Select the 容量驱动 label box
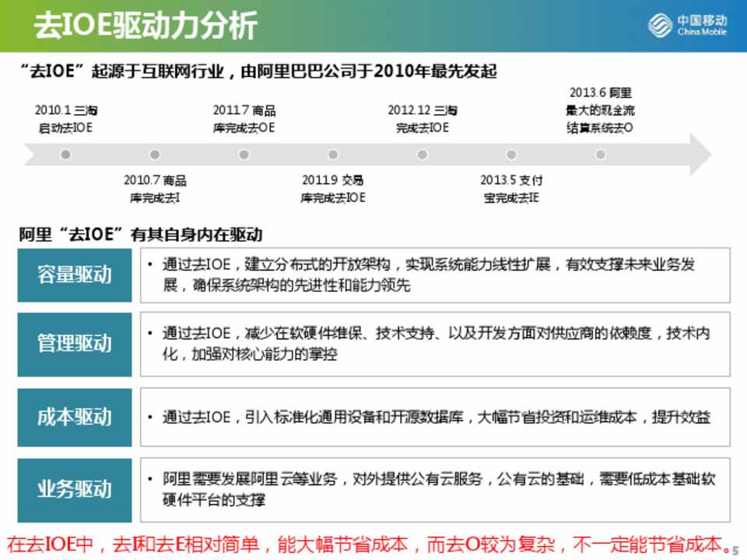 (75, 275)
